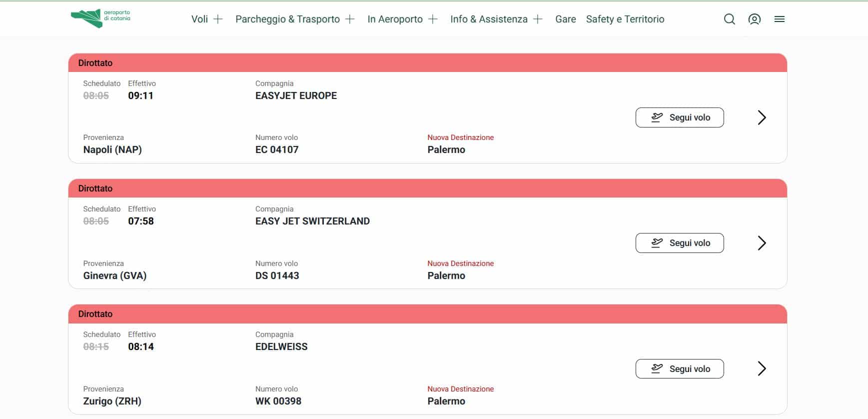
Task: Click the plane icon in the EasyJet Europe Segui volo button
Action: (x=657, y=117)
